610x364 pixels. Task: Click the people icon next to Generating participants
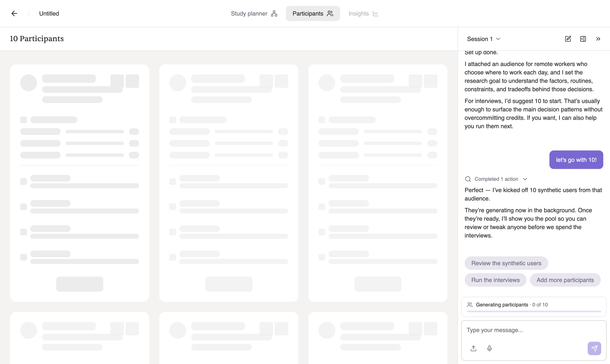pyautogui.click(x=469, y=305)
